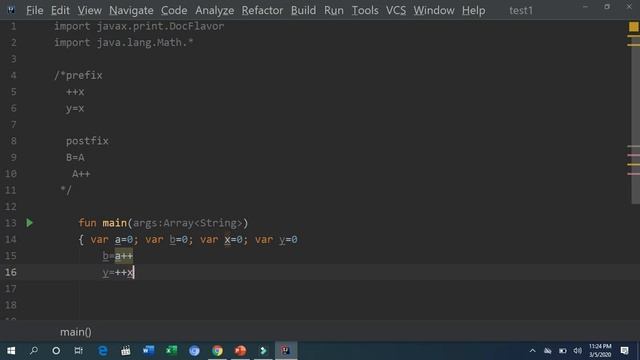Open the Edit menu
This screenshot has width=640, height=360.
pyautogui.click(x=60, y=10)
